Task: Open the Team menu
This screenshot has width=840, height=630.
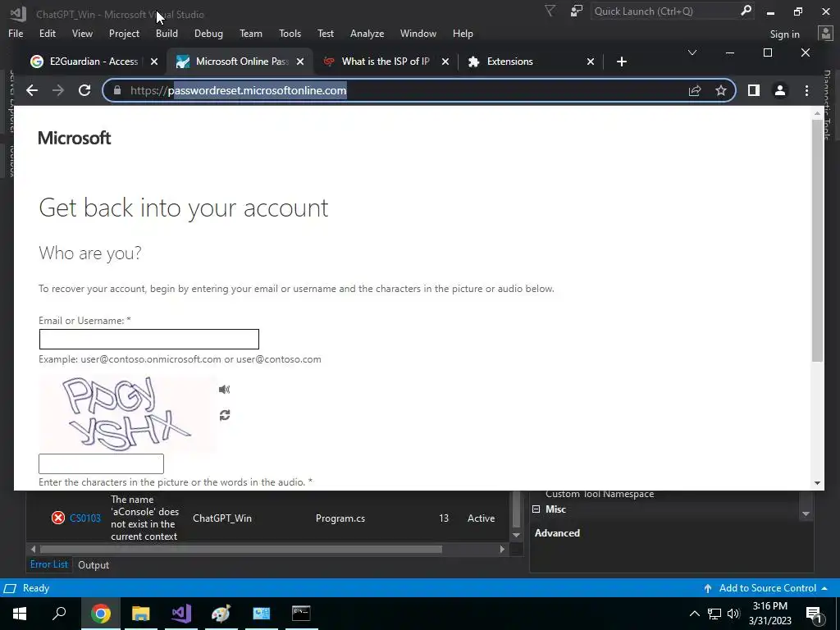Action: coord(251,34)
